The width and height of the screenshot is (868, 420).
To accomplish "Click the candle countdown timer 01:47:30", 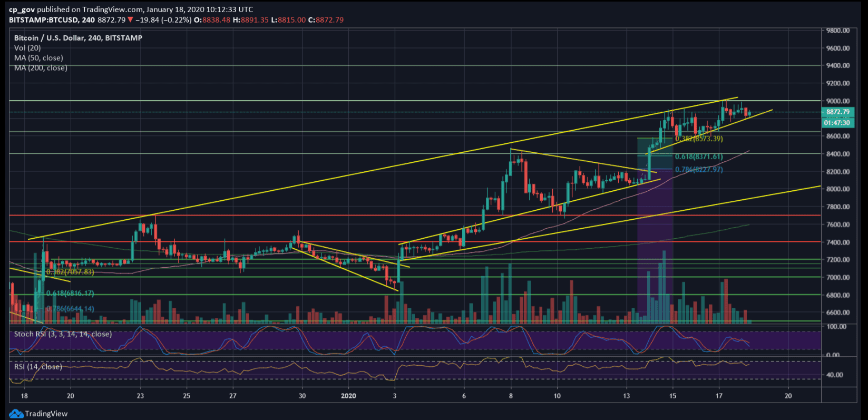I will (x=837, y=123).
